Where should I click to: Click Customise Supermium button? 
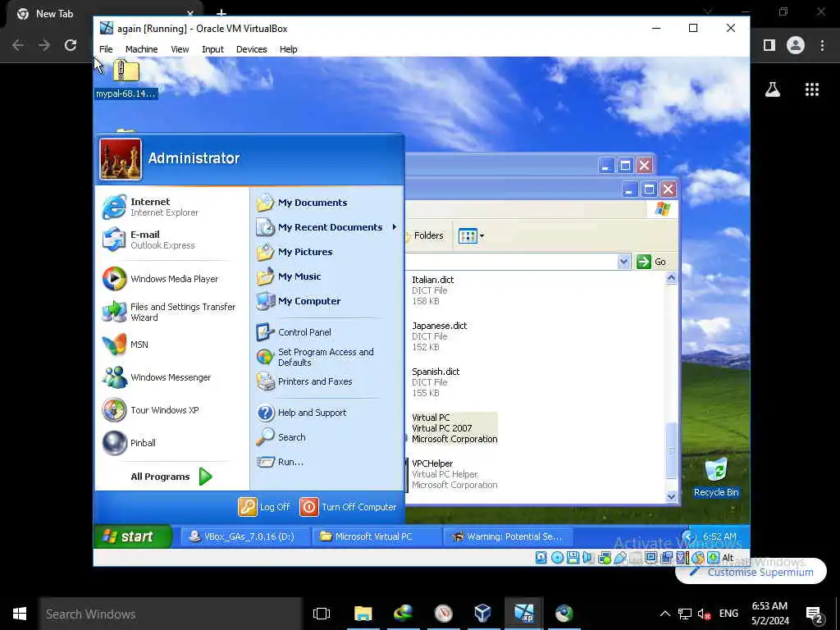751,572
